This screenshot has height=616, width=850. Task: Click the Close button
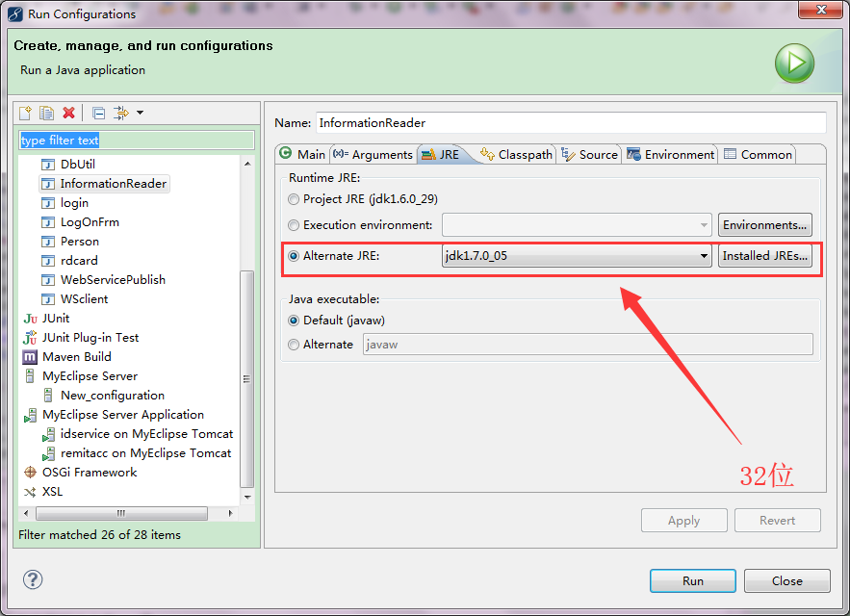[787, 580]
